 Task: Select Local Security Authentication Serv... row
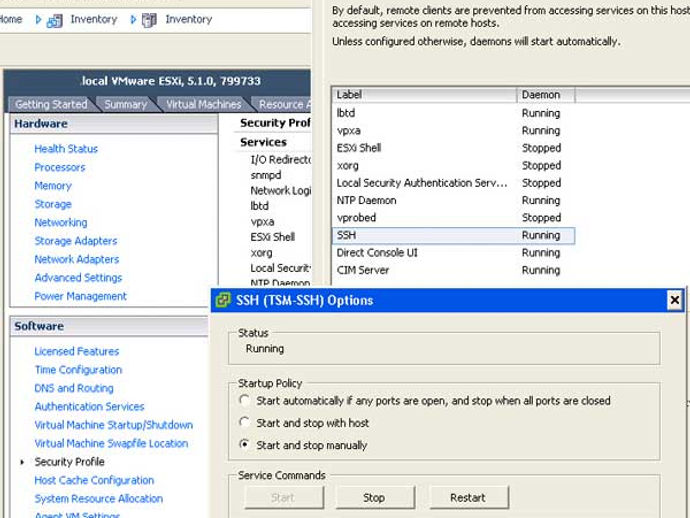[453, 183]
